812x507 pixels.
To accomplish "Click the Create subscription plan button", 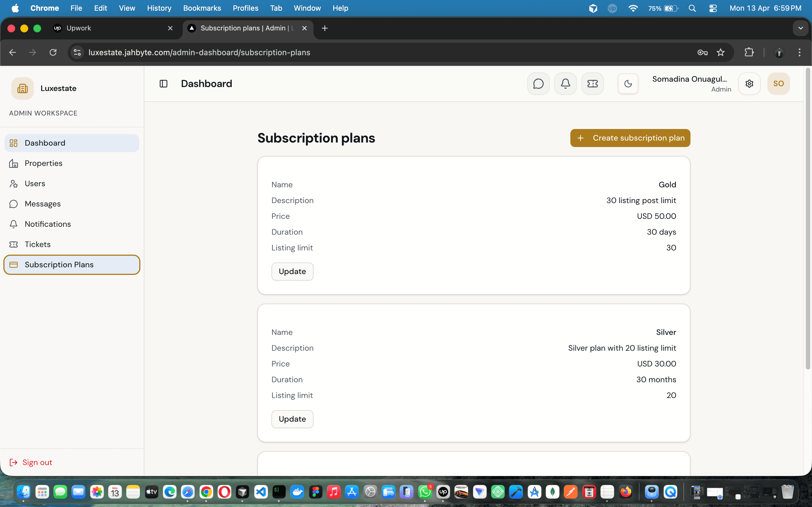I will (630, 138).
